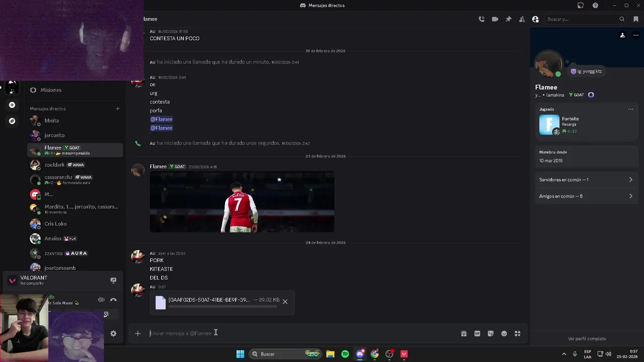The width and height of the screenshot is (644, 362).
Task: Create new DM with plus icon
Action: coord(118,109)
